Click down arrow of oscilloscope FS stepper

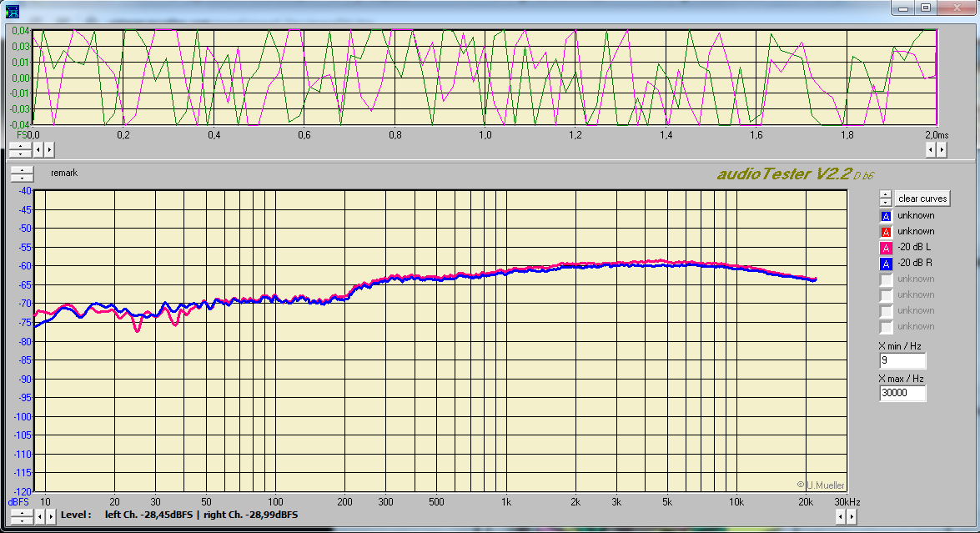20,153
